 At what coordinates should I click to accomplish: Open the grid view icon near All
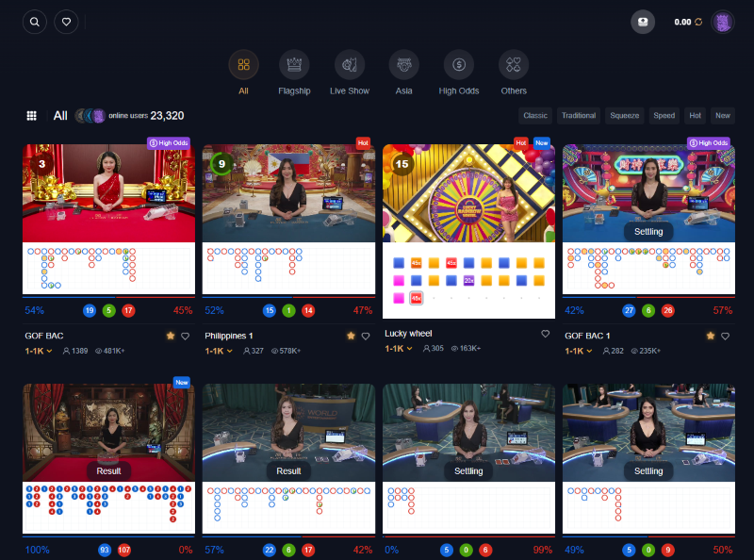click(31, 115)
